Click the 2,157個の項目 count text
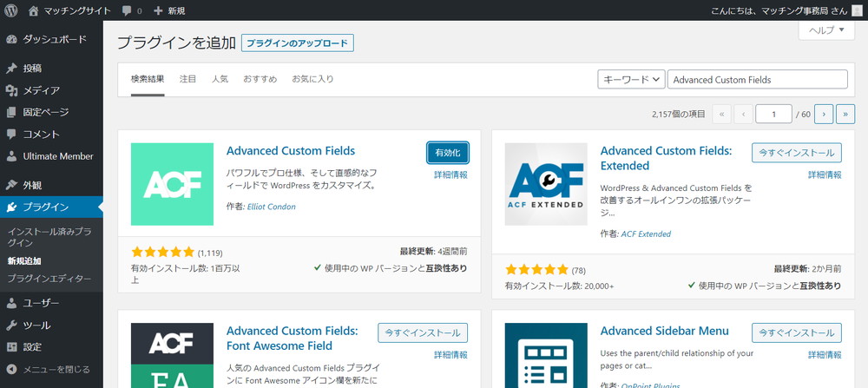 pyautogui.click(x=679, y=114)
